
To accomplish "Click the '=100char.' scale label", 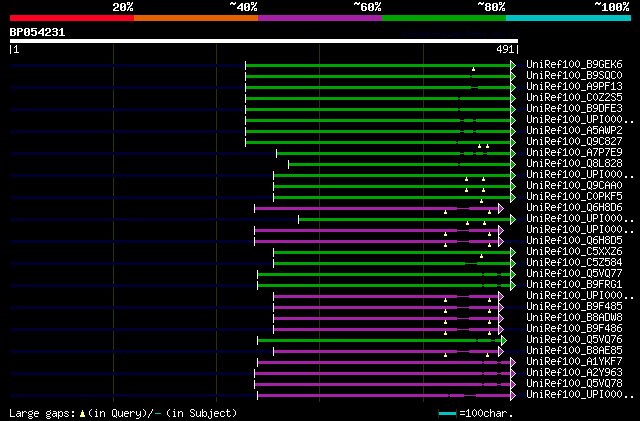I will pyautogui.click(x=486, y=413).
